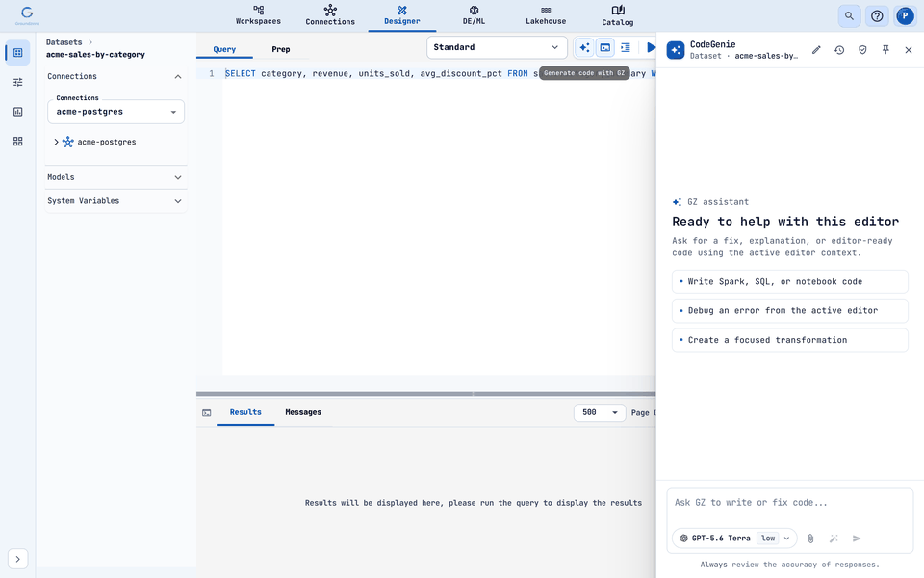Choose Debug an error from active editor
Image resolution: width=924 pixels, height=578 pixels.
(x=789, y=311)
